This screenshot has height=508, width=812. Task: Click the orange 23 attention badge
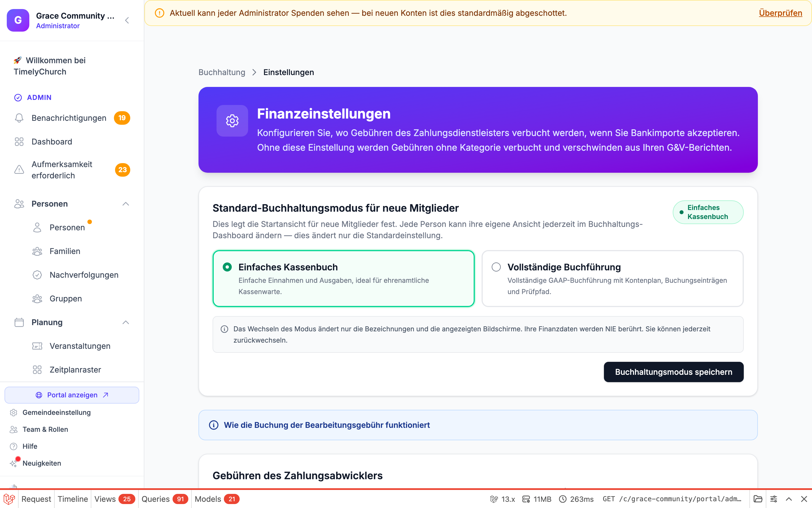pos(122,170)
